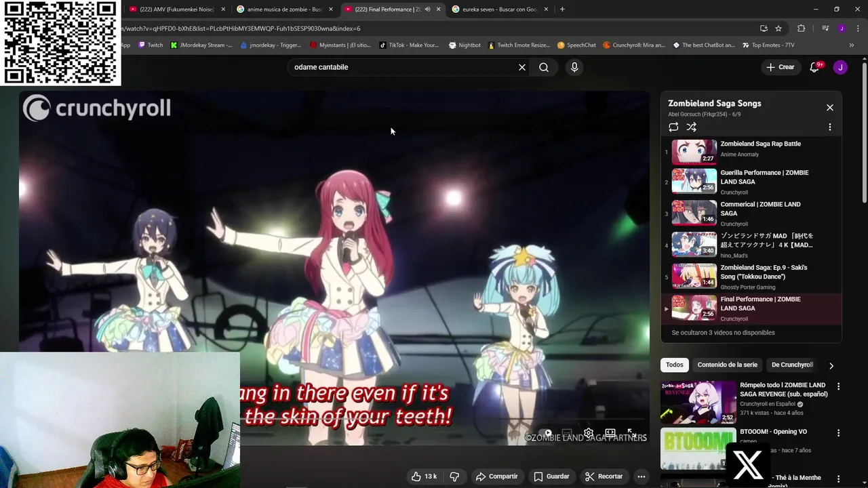The image size is (868, 488).
Task: Show more filter chips with the right arrow
Action: [x=831, y=365]
